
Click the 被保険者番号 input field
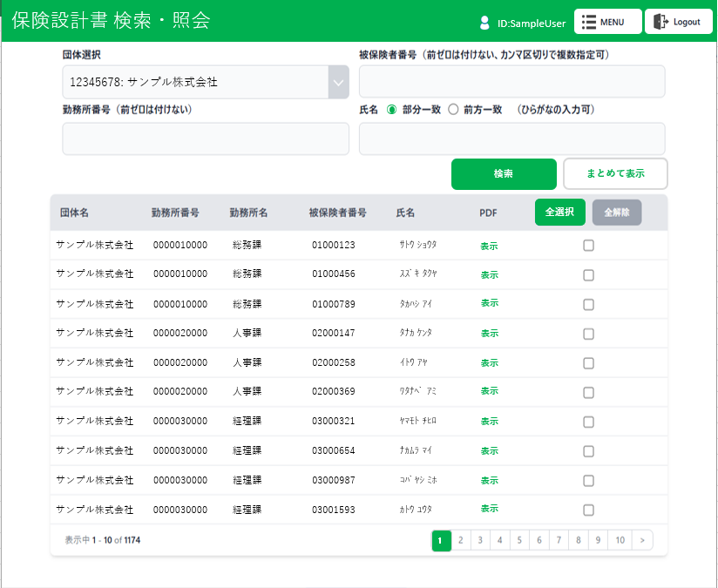(512, 82)
